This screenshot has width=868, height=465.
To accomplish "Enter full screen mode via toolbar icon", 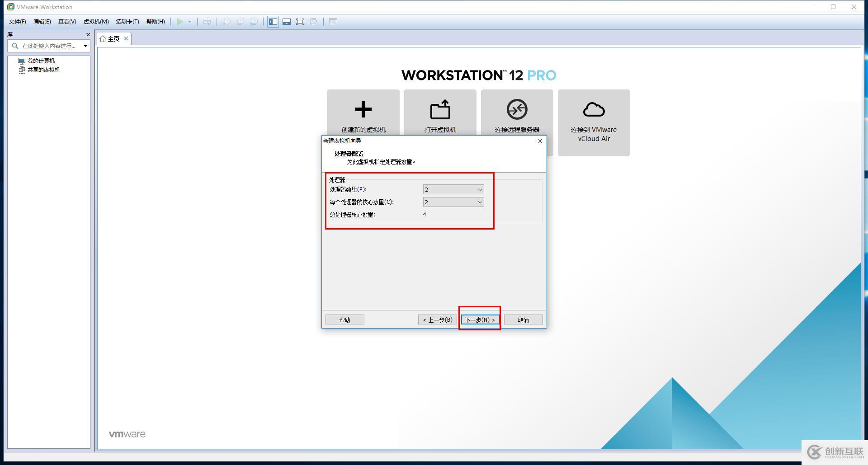I will pos(300,22).
